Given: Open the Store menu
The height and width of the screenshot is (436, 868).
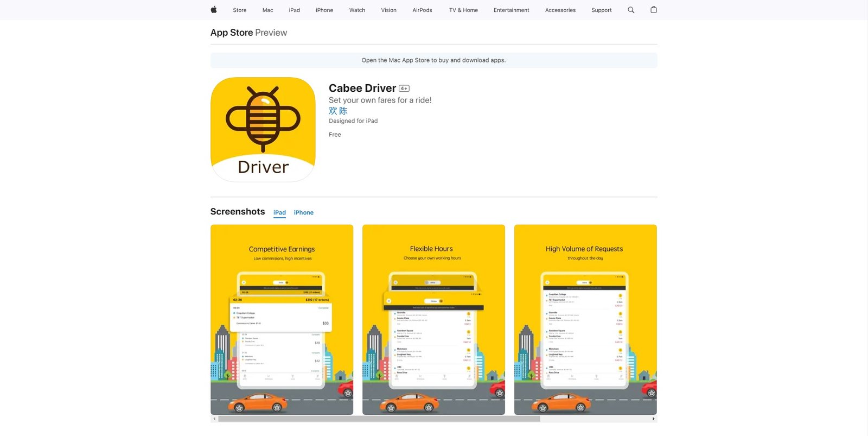Looking at the screenshot, I should click(x=240, y=10).
